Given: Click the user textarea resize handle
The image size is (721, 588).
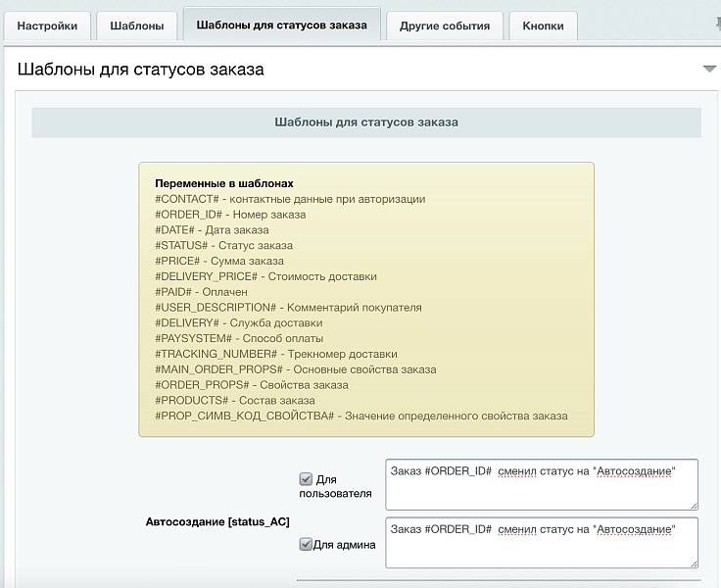Looking at the screenshot, I should (x=693, y=505).
